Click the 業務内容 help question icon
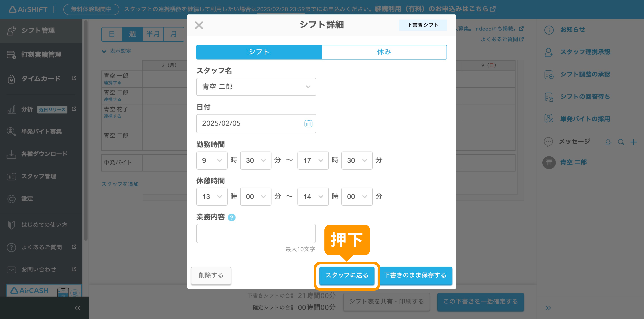 [231, 218]
